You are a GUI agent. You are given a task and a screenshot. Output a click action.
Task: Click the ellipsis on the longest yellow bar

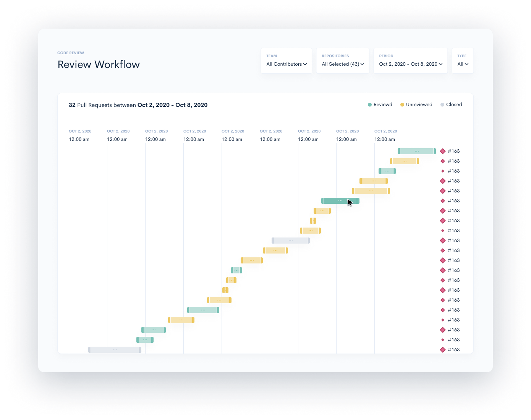tap(371, 191)
